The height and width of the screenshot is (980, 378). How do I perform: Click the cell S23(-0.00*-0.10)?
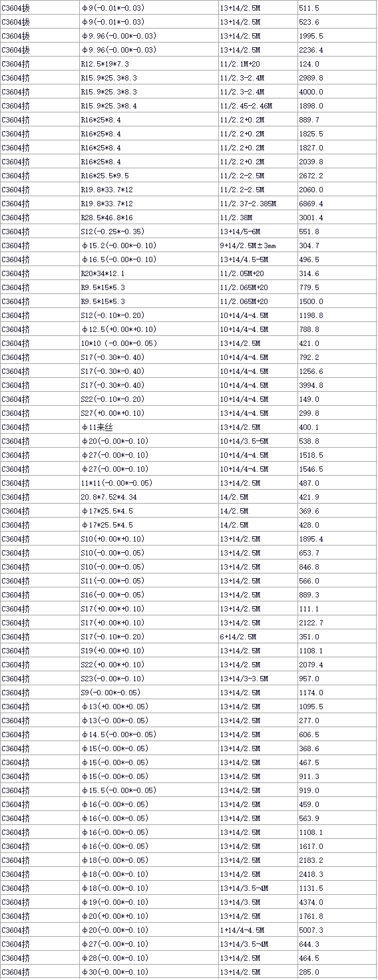tap(148, 679)
